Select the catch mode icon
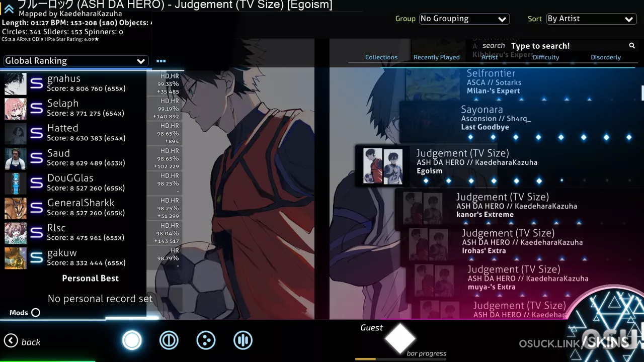The width and height of the screenshot is (644, 362). pos(206,340)
